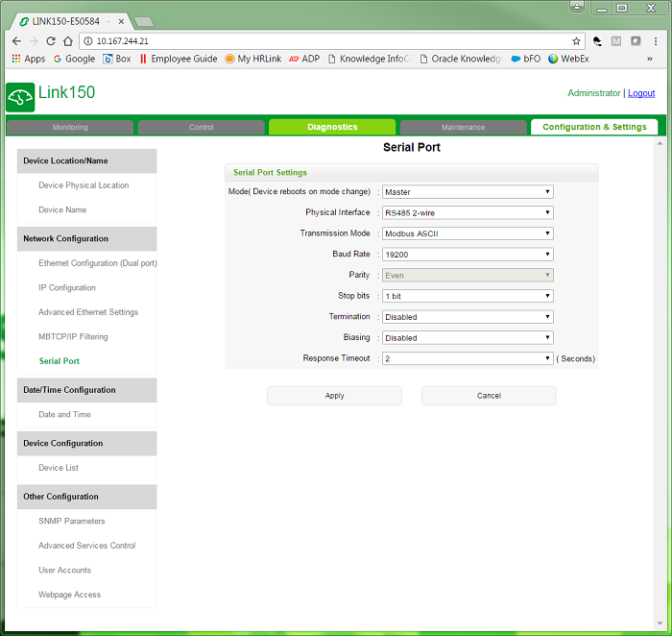This screenshot has height=636, width=672.
Task: Switch to the Monitoring tab
Action: pyautogui.click(x=70, y=127)
